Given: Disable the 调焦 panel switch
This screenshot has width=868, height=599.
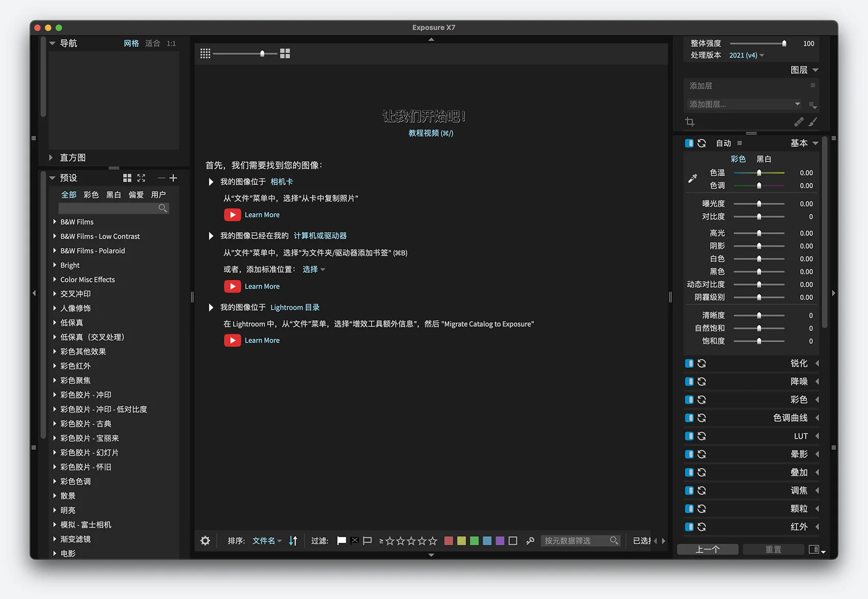Looking at the screenshot, I should pyautogui.click(x=689, y=490).
